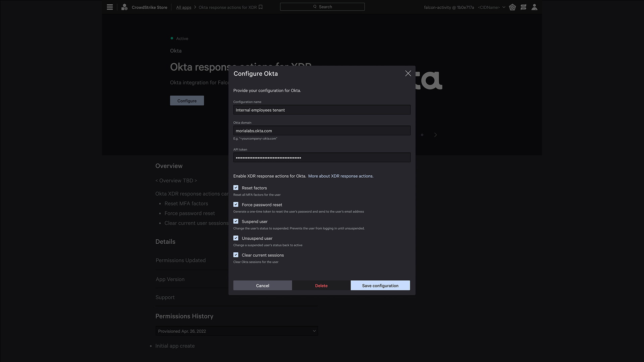Bookmark the Okta response actions page
Screen dimensions: 644x362
pyautogui.click(x=261, y=7)
